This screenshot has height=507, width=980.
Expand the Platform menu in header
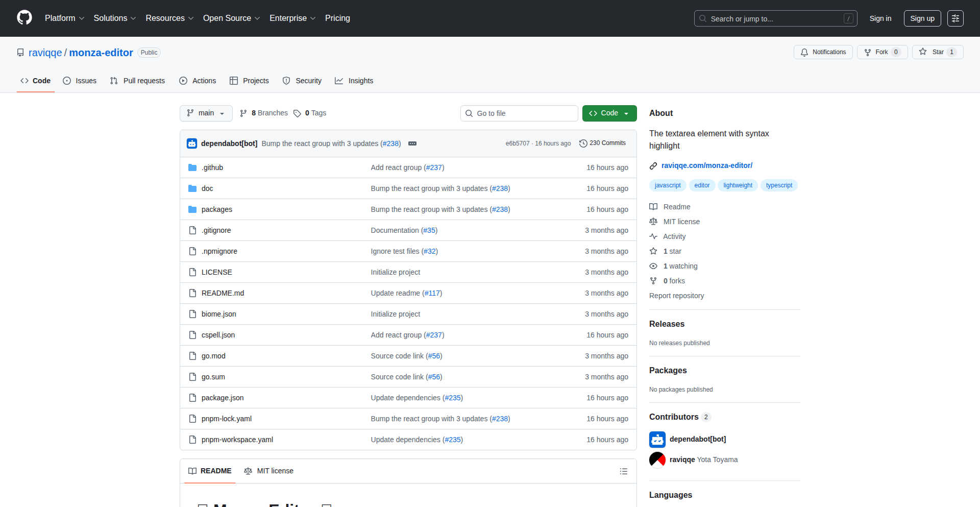tap(64, 18)
